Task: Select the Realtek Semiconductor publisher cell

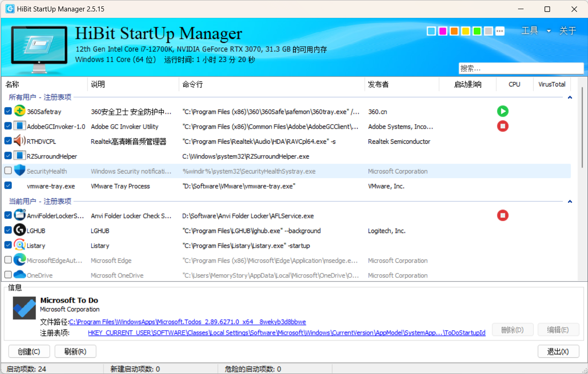Action: click(x=399, y=141)
